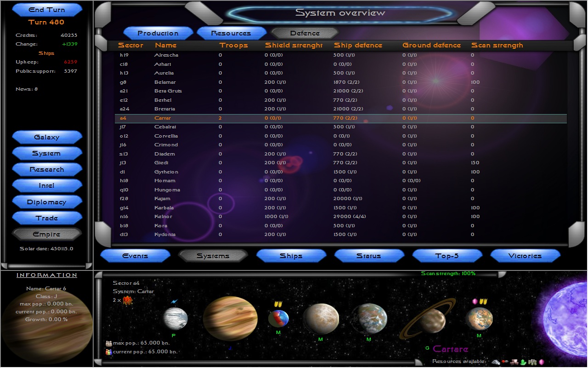Select the large striped class J planet
This screenshot has width=588, height=368.
(x=230, y=318)
